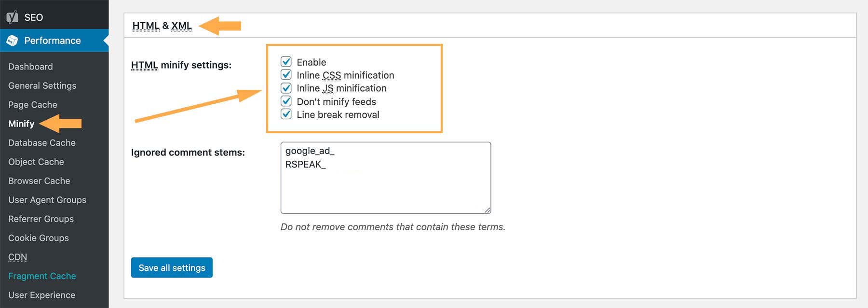Uncheck Don't minify feeds option
The width and height of the screenshot is (868, 308).
coord(286,101)
